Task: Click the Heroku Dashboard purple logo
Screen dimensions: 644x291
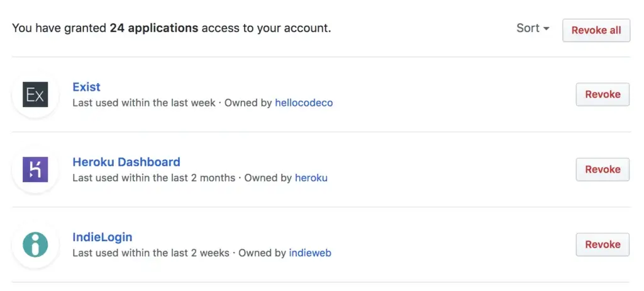Action: (35, 169)
